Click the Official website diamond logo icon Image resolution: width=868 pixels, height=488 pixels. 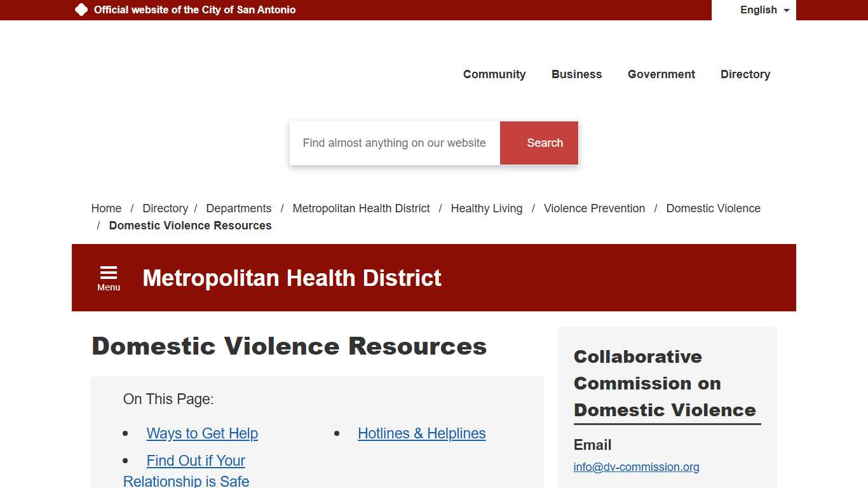tap(81, 10)
